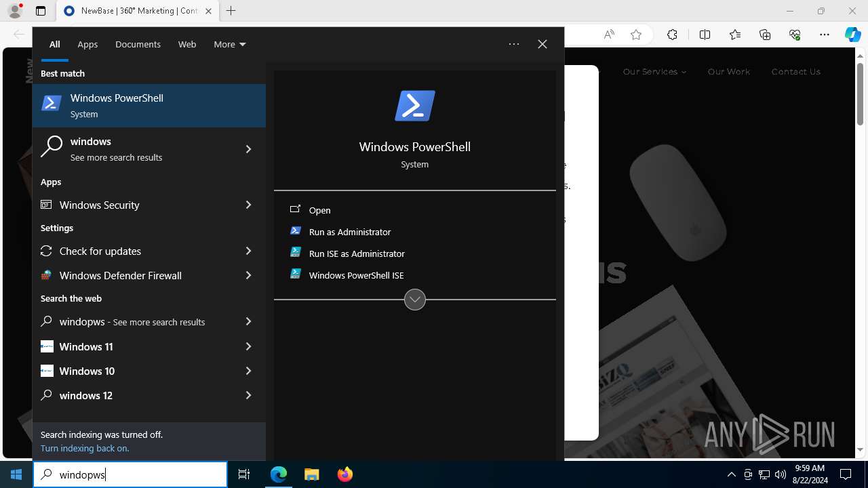
Task: Click Run ISE as Administrator icon
Action: [295, 253]
